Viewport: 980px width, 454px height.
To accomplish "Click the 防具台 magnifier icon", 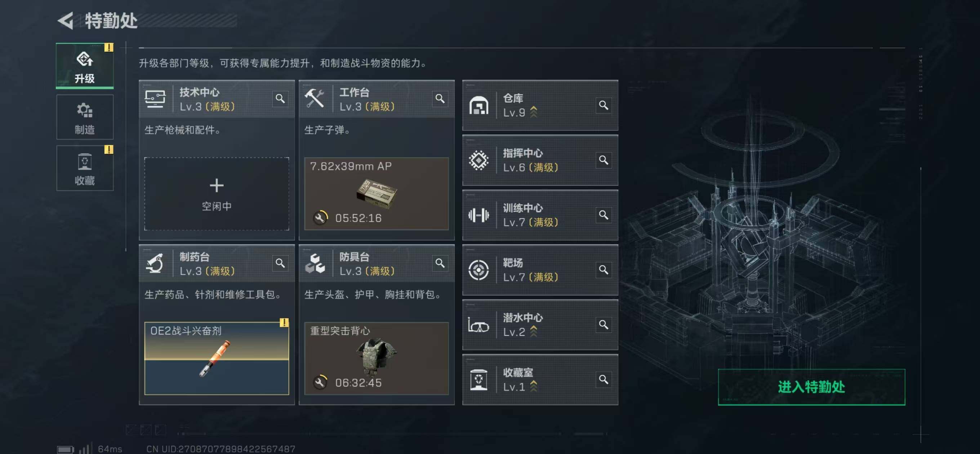I will [x=440, y=263].
